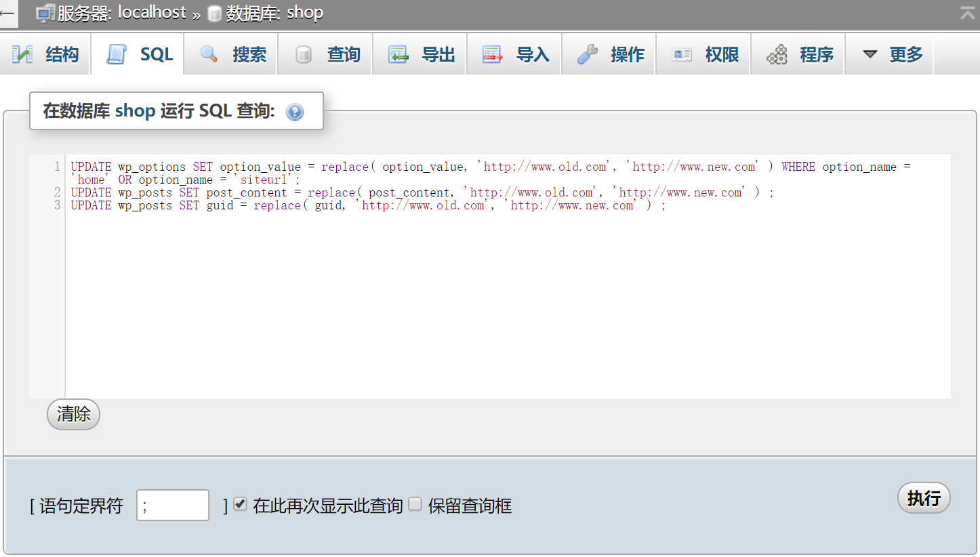Click the SQL query help question mark icon
This screenshot has width=980, height=557.
294,112
